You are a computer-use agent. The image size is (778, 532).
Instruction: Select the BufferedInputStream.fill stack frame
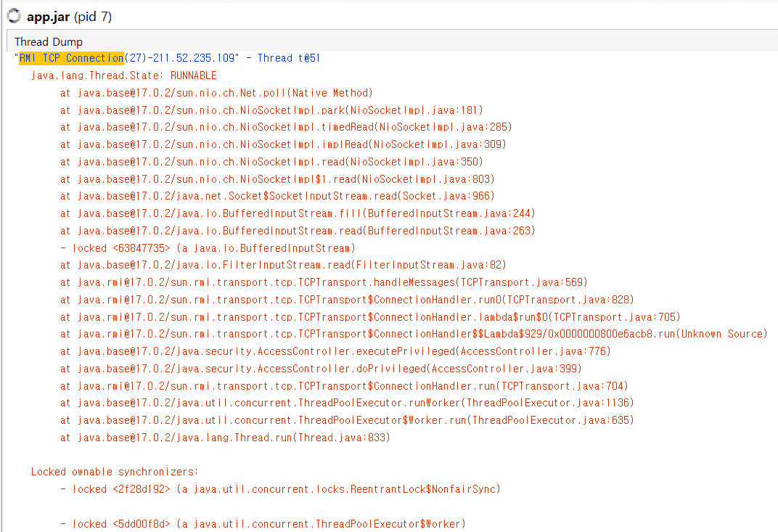[298, 213]
